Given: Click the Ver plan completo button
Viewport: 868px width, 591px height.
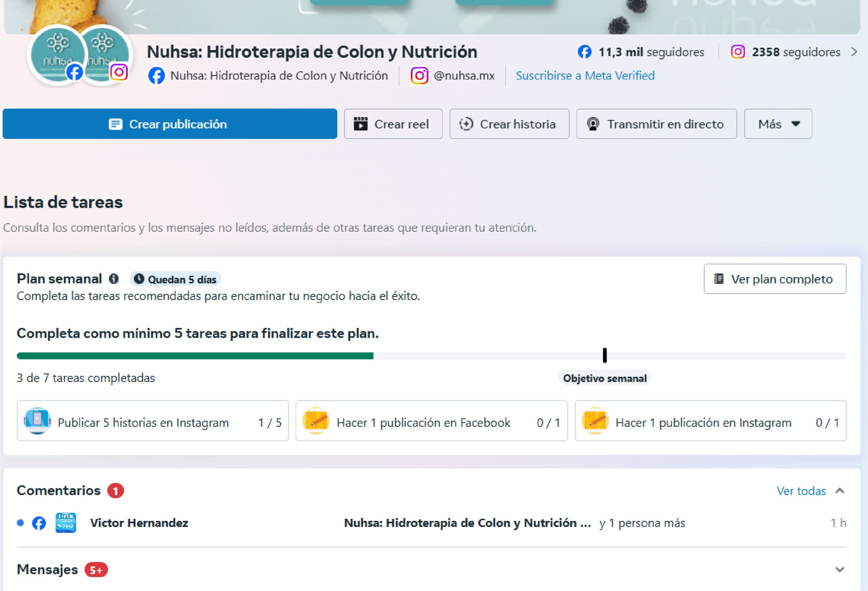Looking at the screenshot, I should click(775, 279).
